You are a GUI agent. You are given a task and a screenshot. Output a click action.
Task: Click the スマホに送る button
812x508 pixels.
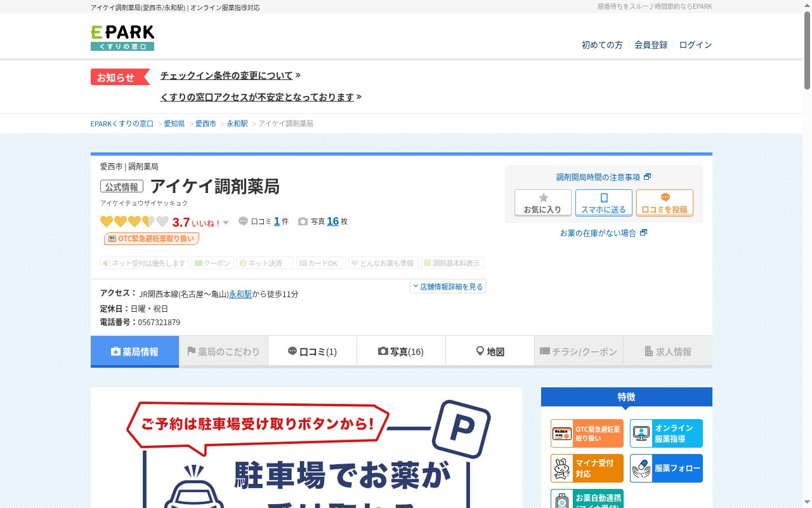(x=604, y=203)
